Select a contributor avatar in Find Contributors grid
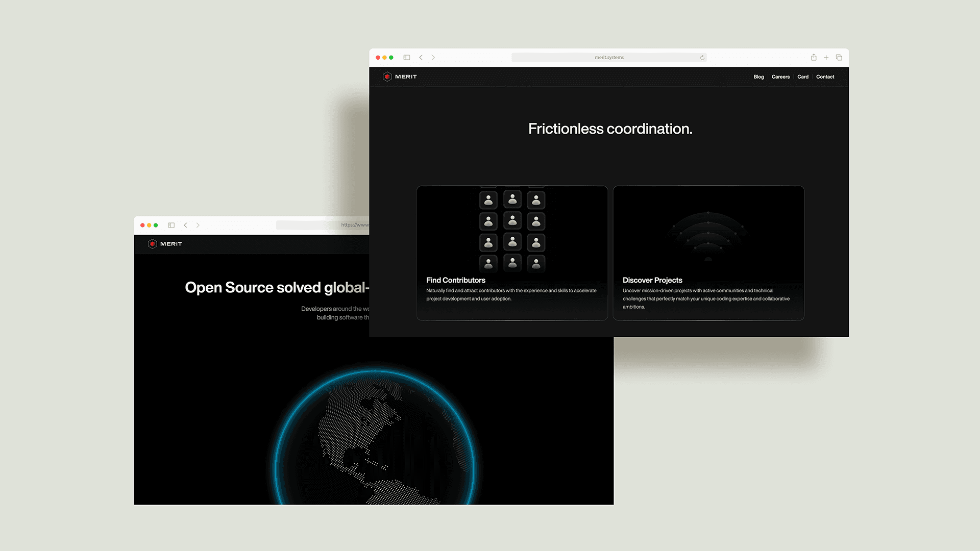980x551 pixels. pyautogui.click(x=512, y=221)
